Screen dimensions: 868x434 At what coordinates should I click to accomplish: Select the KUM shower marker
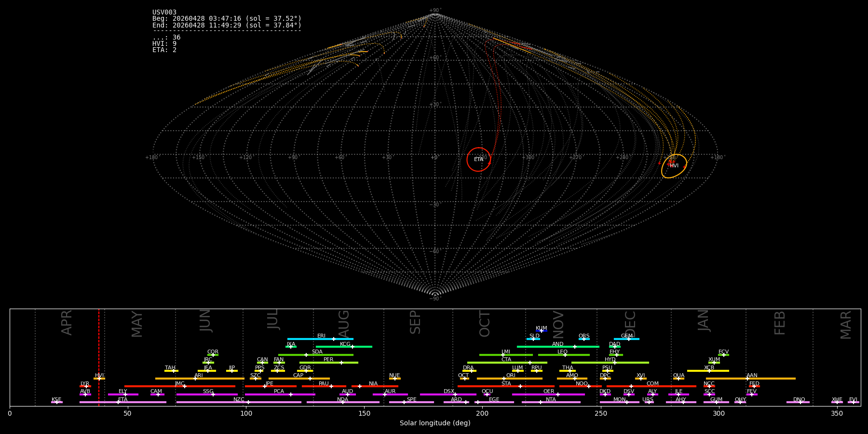542,331
